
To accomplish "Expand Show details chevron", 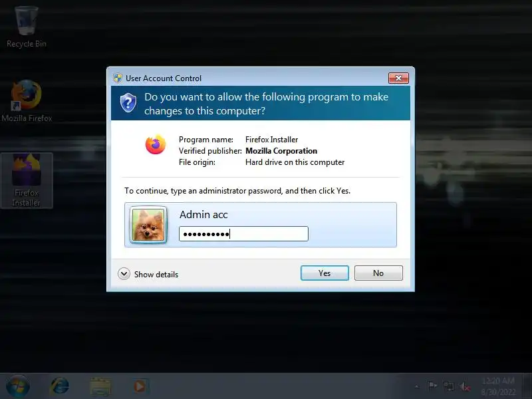I will coord(124,274).
